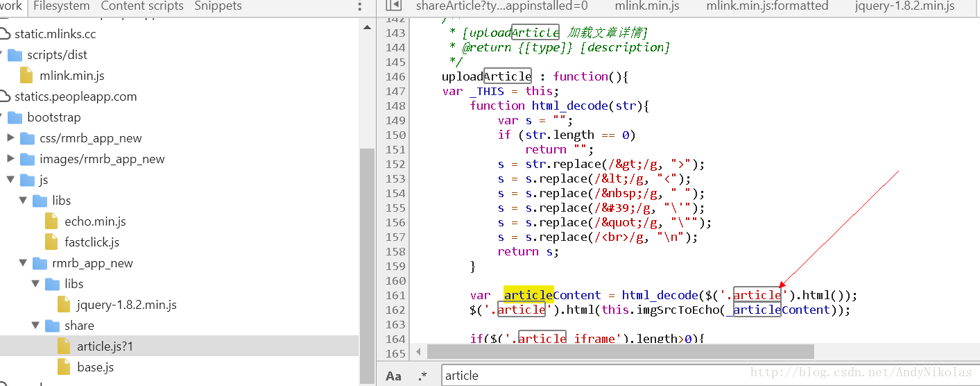
Task: Click the bootstrap folder icon
Action: coord(15,117)
